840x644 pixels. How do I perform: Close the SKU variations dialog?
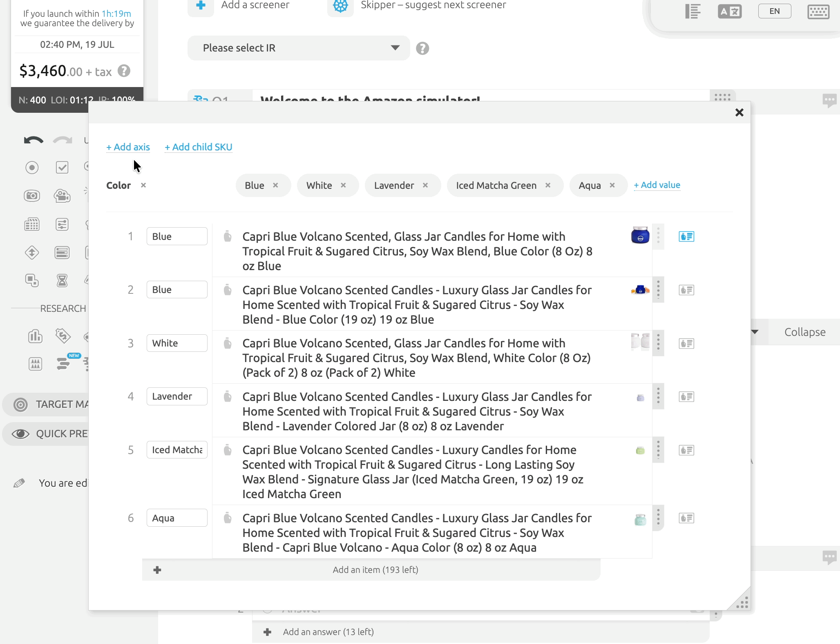pos(739,112)
